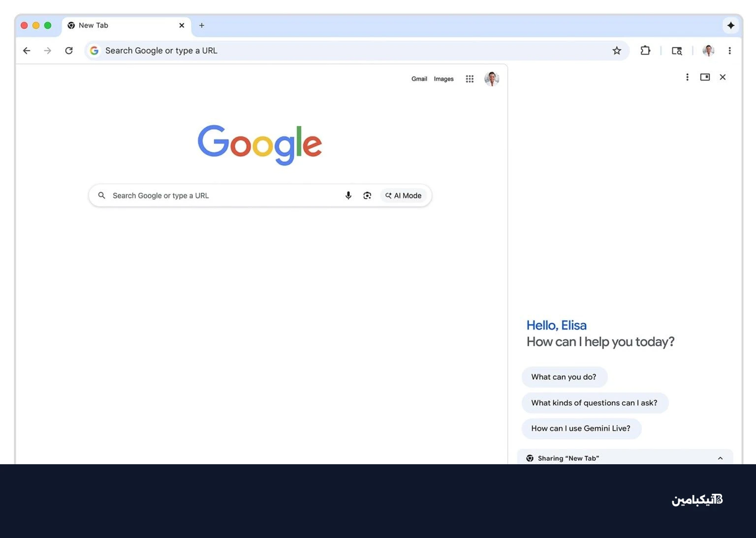
Task: Open Google Lens image search icon
Action: (367, 196)
